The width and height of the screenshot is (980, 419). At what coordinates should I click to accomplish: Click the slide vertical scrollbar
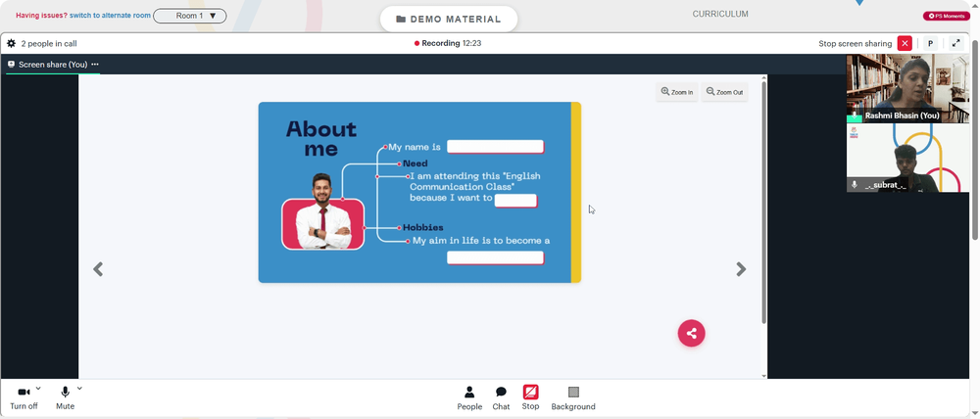pos(763,201)
